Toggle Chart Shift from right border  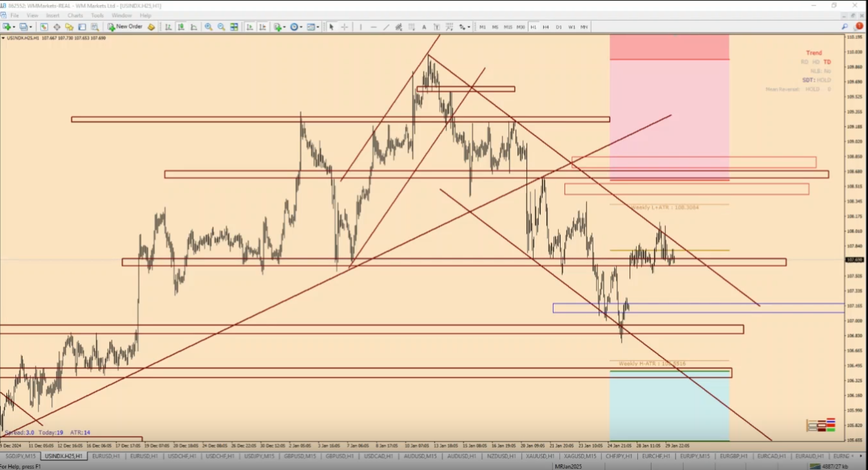tap(263, 27)
